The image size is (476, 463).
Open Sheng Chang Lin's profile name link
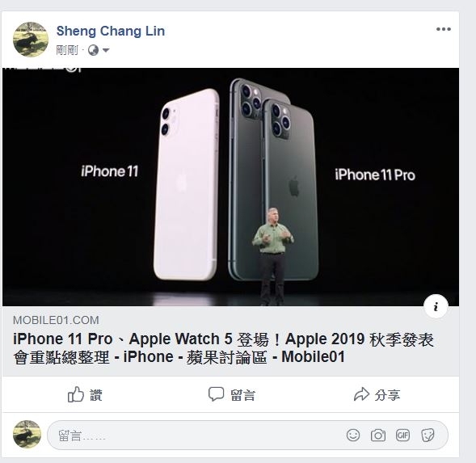click(111, 31)
